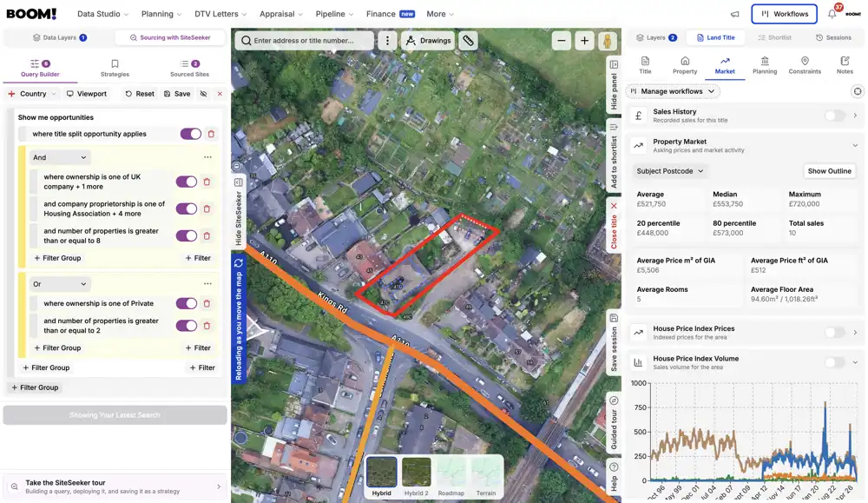This screenshot has height=503, width=868.
Task: Open the Or operator dropdown
Action: [x=59, y=284]
